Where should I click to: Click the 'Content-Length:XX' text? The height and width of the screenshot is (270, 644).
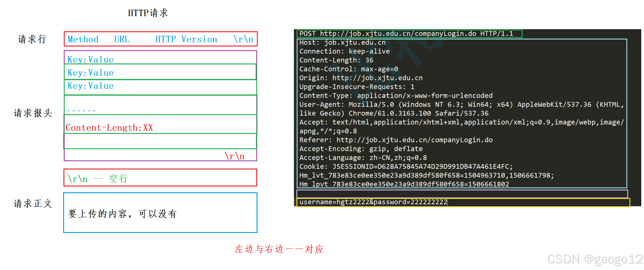point(109,128)
